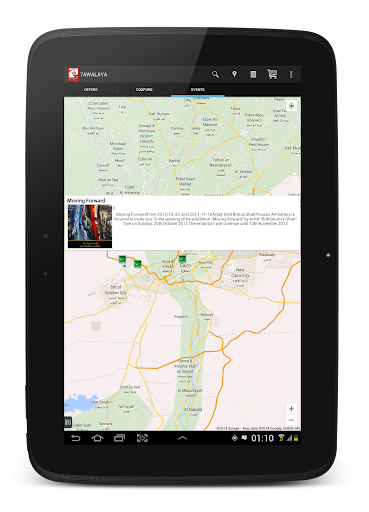Expand the navigation bar up-arrow chevron
Viewport: 369px width, 512px height.
182,438
